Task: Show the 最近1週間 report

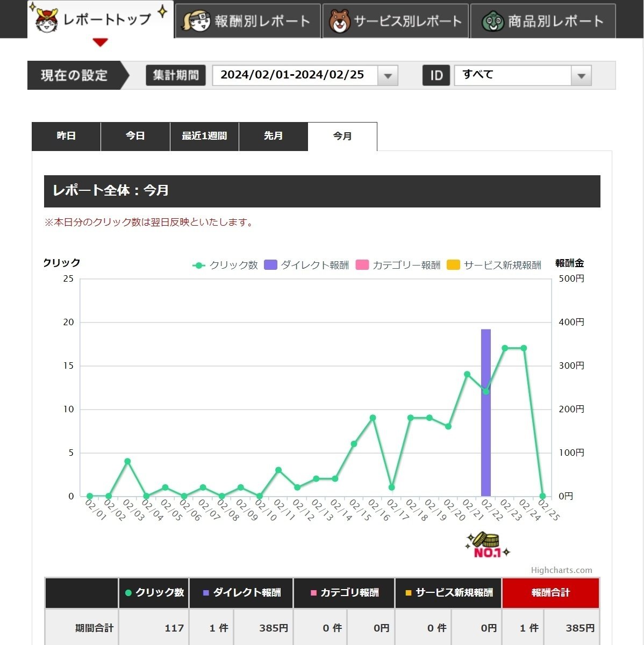Action: 204,137
